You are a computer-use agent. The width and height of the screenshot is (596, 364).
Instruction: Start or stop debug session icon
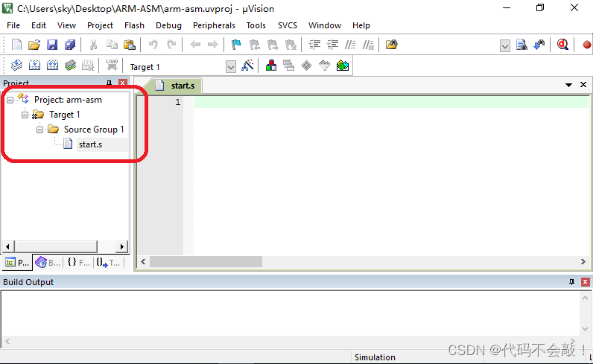pyautogui.click(x=562, y=45)
